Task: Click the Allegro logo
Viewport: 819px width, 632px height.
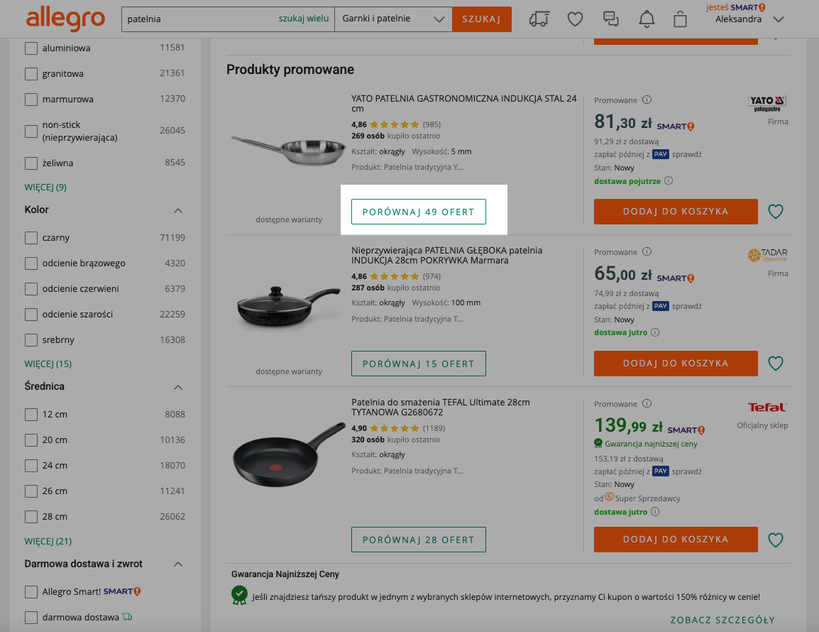Action: (x=65, y=18)
